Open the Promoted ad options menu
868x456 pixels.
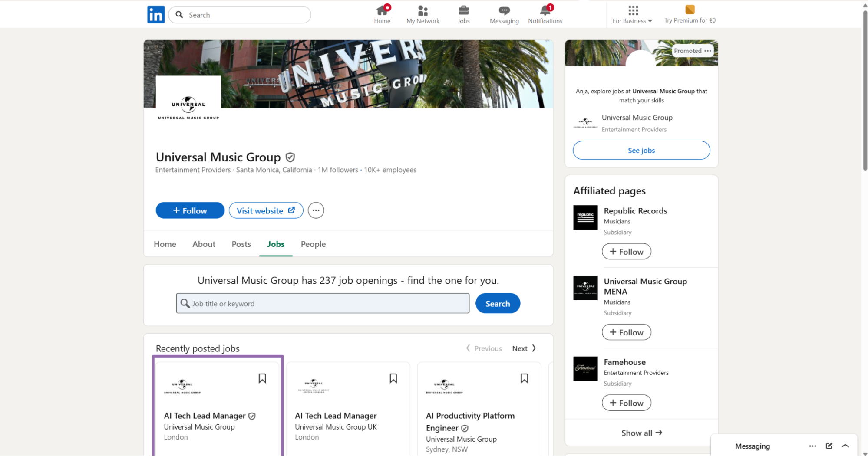coord(708,51)
